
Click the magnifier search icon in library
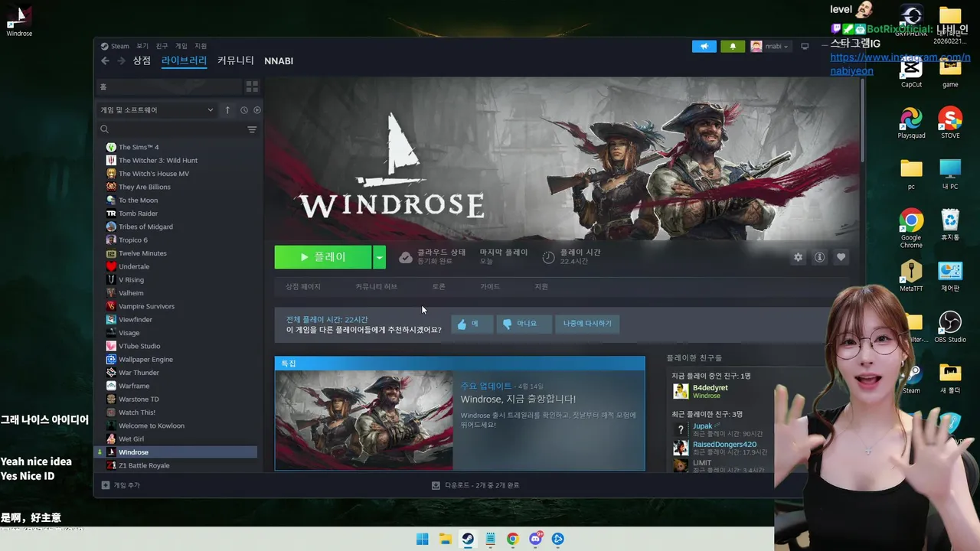pyautogui.click(x=105, y=129)
